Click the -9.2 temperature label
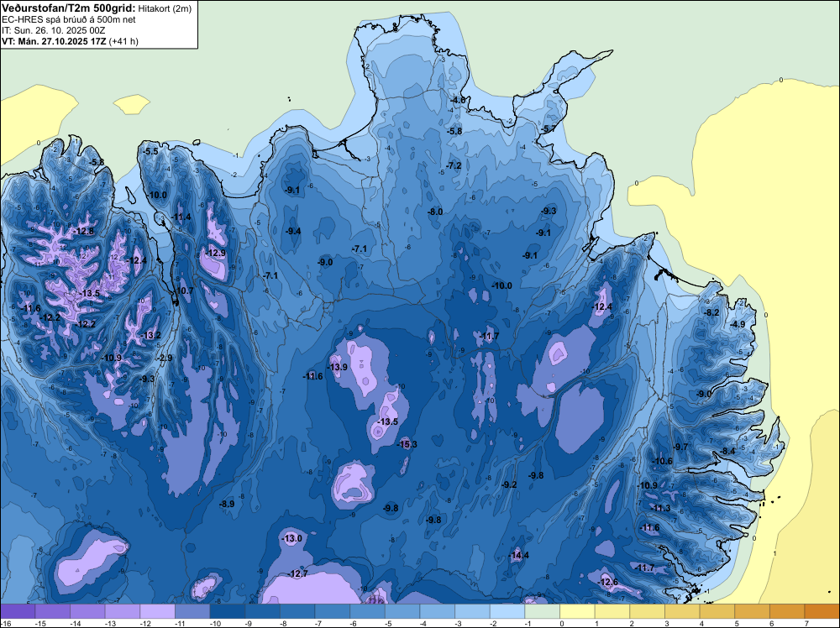 pos(509,485)
